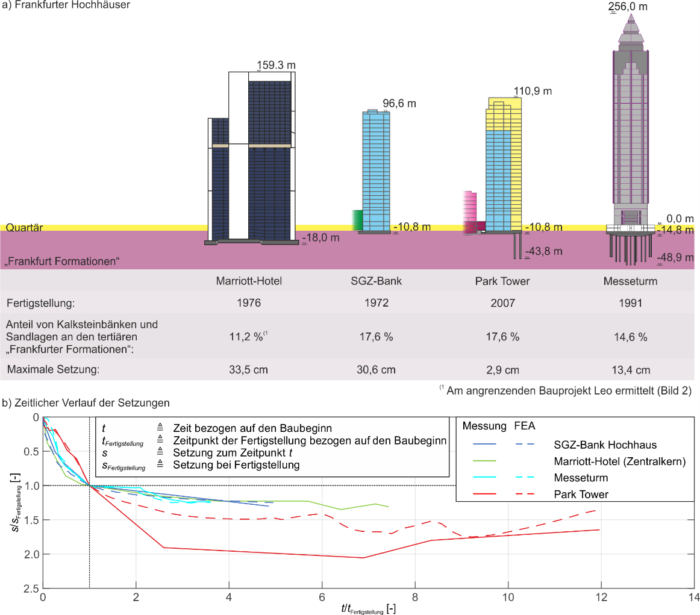Click the completion year '1972'
Screen dimensions: 700x615
tap(377, 303)
